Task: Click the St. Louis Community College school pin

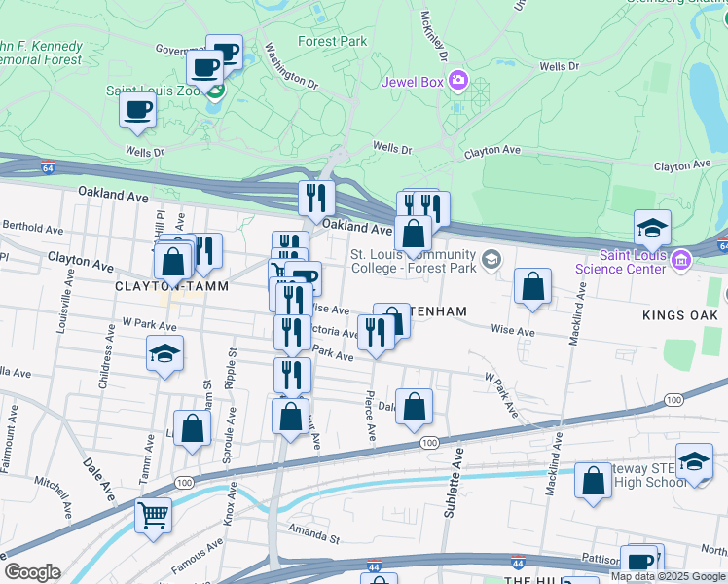Action: click(491, 260)
